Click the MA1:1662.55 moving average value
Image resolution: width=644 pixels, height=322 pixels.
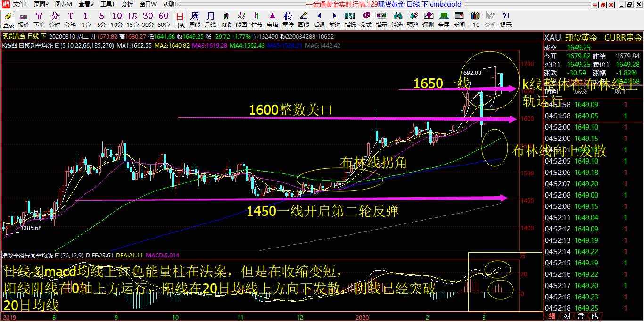(x=134, y=46)
